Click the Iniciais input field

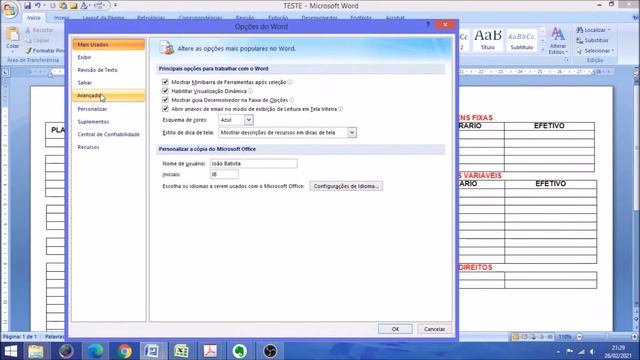224,174
